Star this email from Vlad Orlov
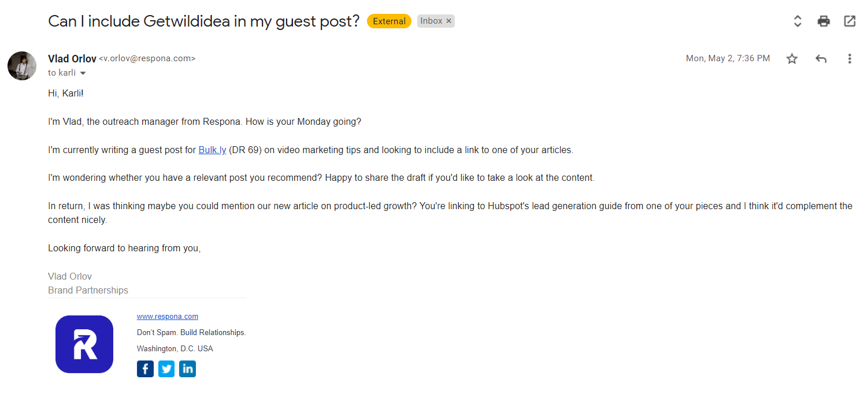The height and width of the screenshot is (394, 868). pos(792,58)
